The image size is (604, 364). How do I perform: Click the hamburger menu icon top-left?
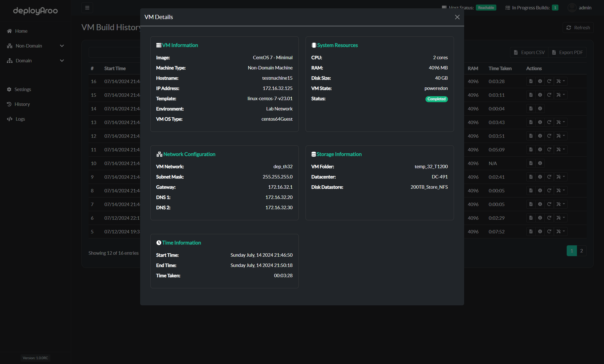pyautogui.click(x=87, y=7)
